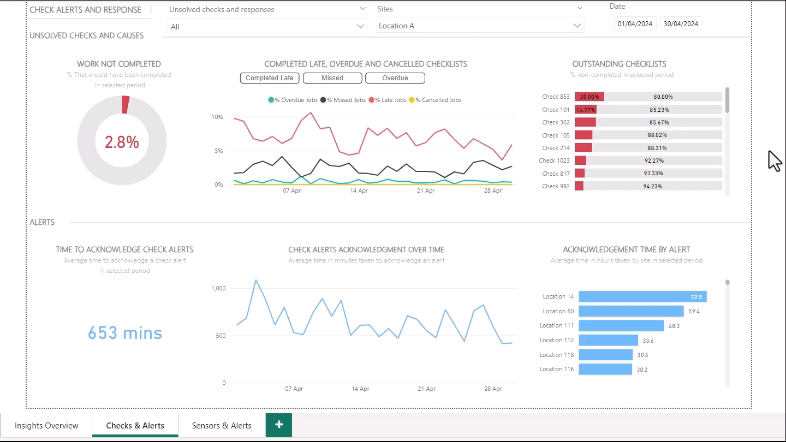Click the % Overdue Jobs legend marker
This screenshot has height=442, width=786.
click(x=272, y=100)
